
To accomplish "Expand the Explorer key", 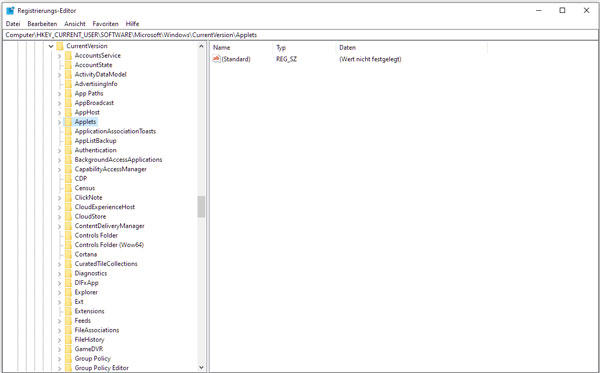I will [59, 293].
